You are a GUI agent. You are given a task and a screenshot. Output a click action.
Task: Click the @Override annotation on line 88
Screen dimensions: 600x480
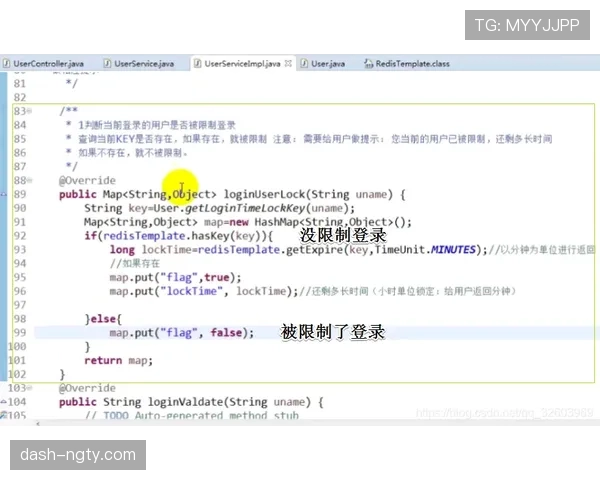coord(87,180)
